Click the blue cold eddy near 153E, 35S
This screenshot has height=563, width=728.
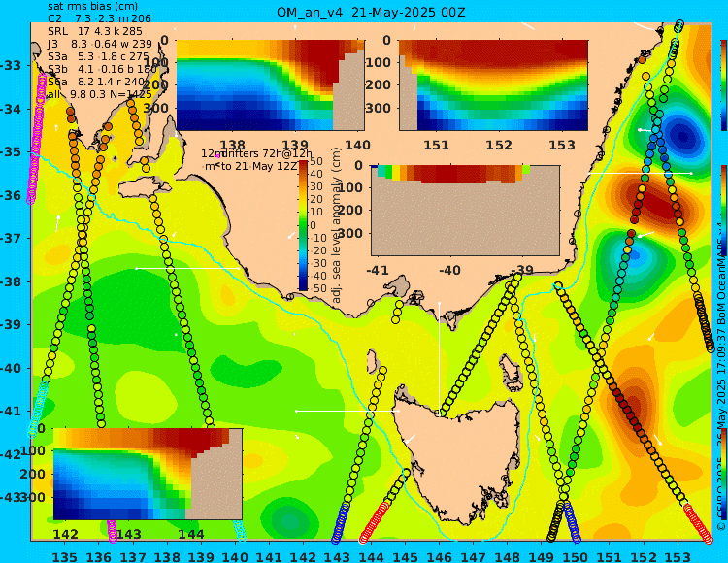click(681, 137)
